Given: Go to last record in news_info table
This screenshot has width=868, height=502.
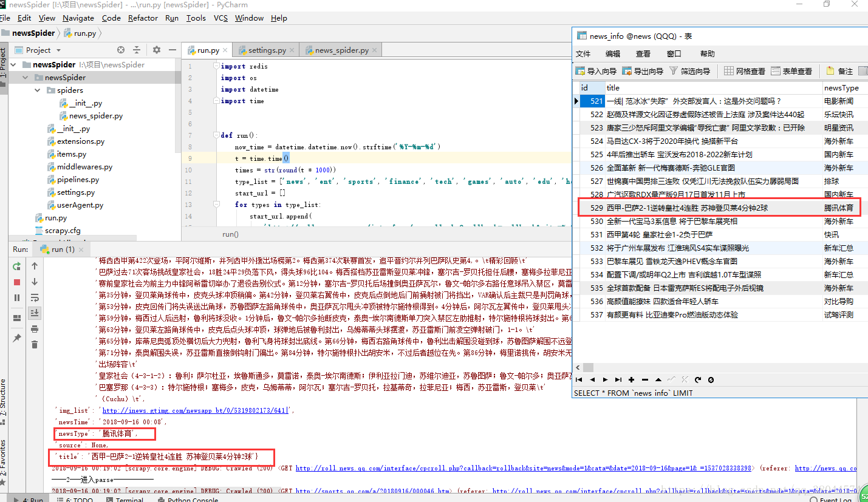Looking at the screenshot, I should 618,379.
